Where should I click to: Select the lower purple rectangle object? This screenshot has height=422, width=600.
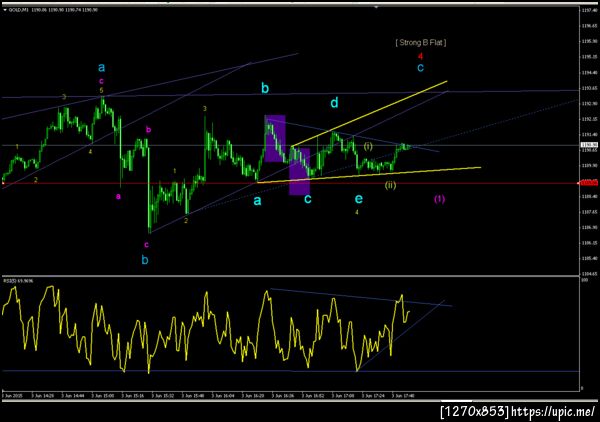(299, 172)
